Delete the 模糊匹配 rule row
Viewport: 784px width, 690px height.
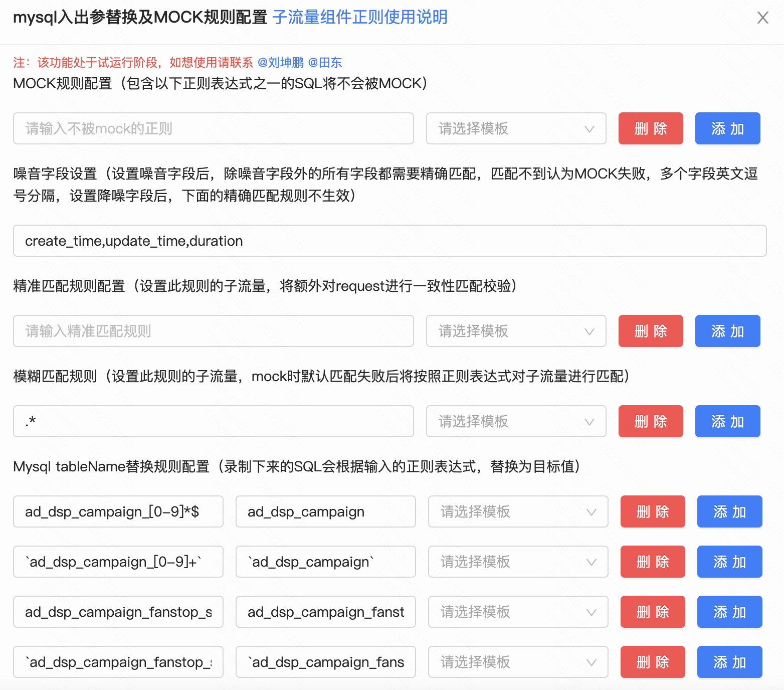[651, 421]
